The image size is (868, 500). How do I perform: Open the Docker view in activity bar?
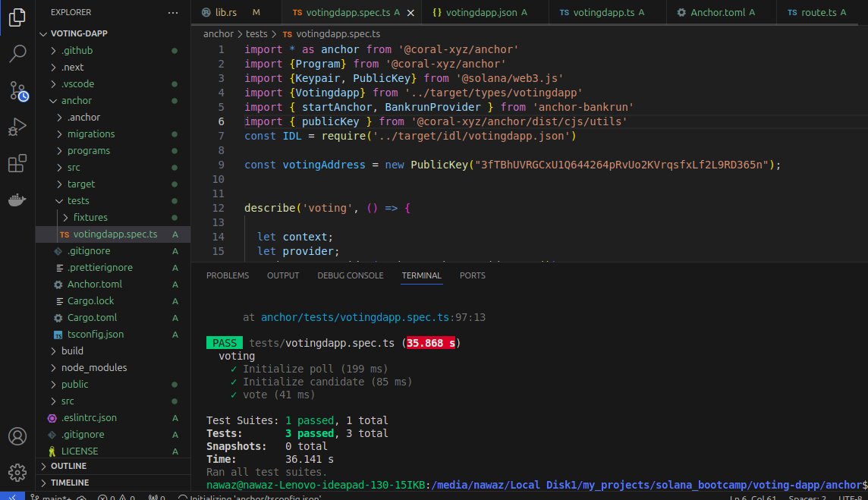(17, 200)
